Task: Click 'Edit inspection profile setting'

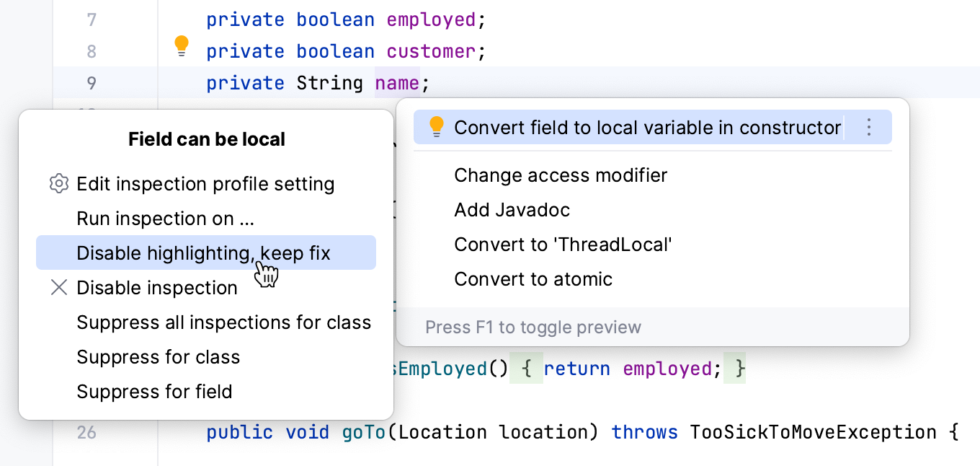Action: [x=205, y=184]
